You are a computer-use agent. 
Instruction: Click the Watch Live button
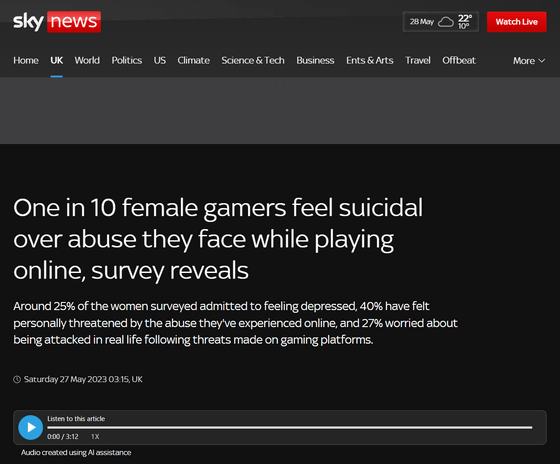[x=516, y=22]
